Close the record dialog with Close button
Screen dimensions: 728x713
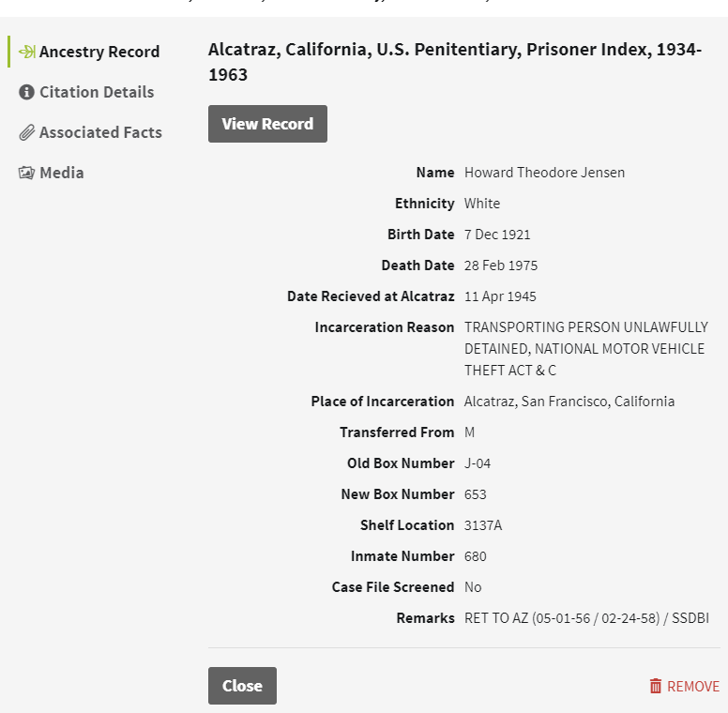tap(242, 686)
